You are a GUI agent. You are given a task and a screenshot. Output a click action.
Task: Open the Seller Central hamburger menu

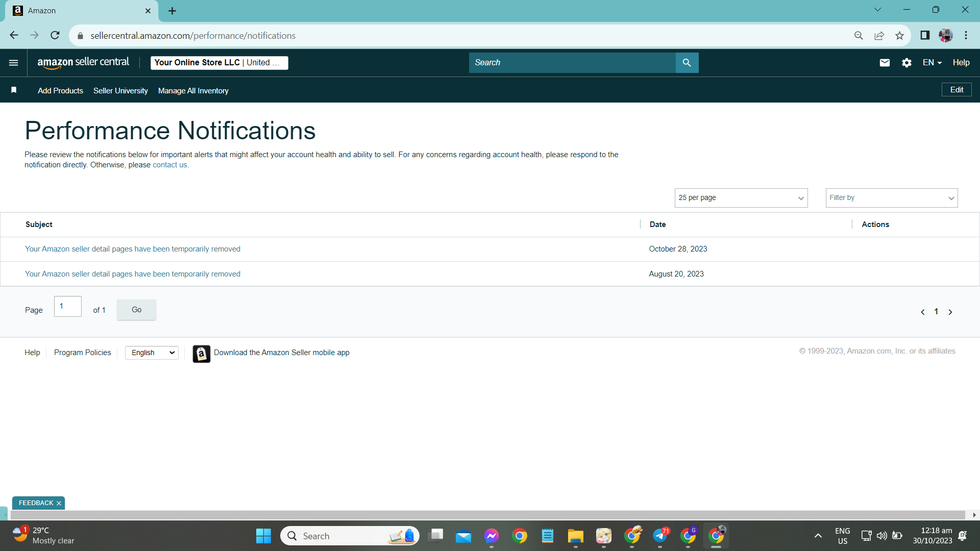[14, 63]
